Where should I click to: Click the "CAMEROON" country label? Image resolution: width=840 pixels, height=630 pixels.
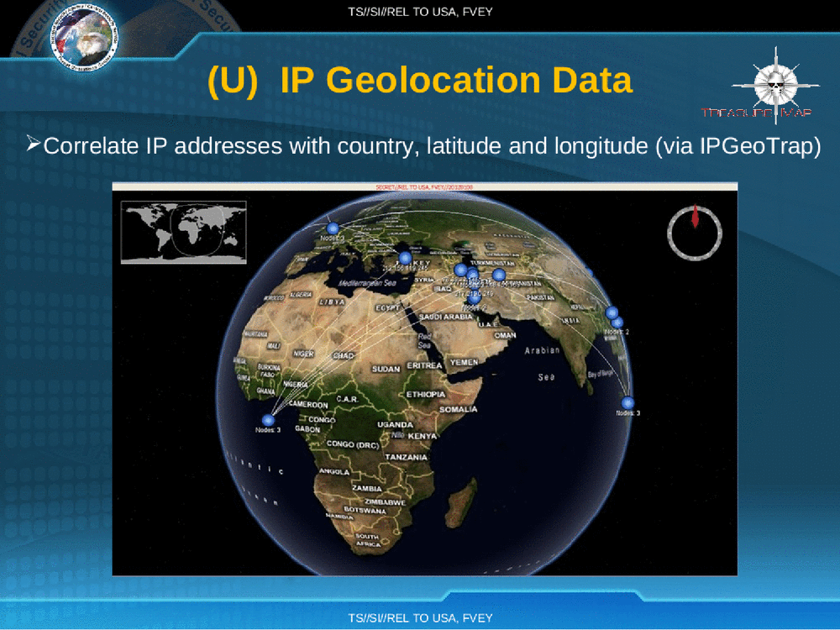click(308, 405)
